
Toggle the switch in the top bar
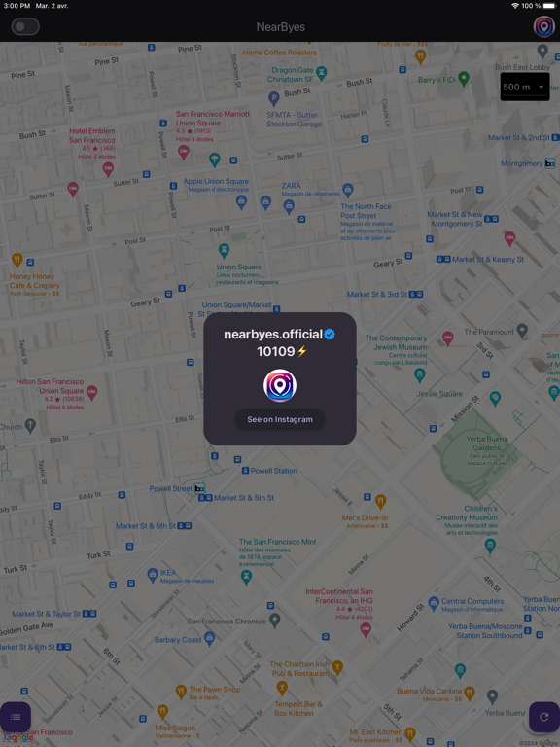(25, 26)
